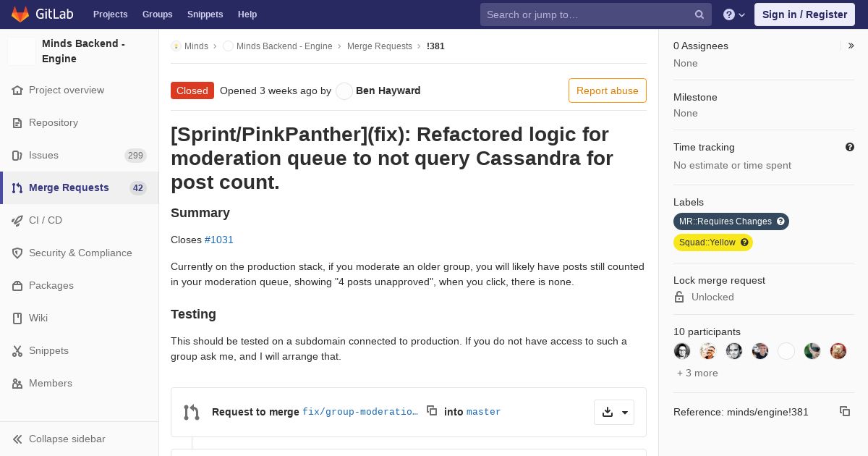Open Ben Hayward's profile link
The width and height of the screenshot is (868, 456).
tap(388, 90)
